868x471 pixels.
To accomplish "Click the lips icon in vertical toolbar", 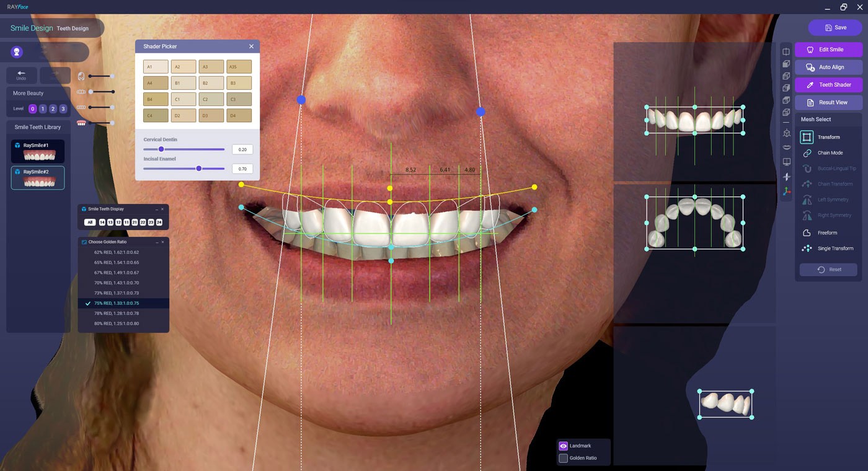I will (x=786, y=147).
